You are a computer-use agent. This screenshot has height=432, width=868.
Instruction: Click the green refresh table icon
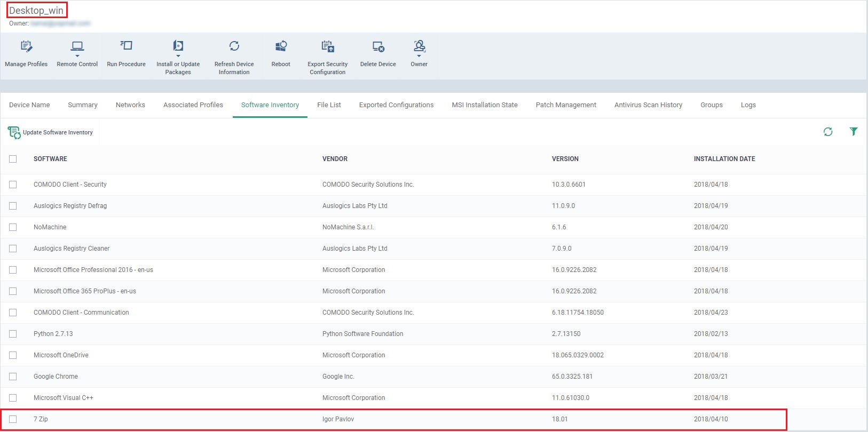828,132
